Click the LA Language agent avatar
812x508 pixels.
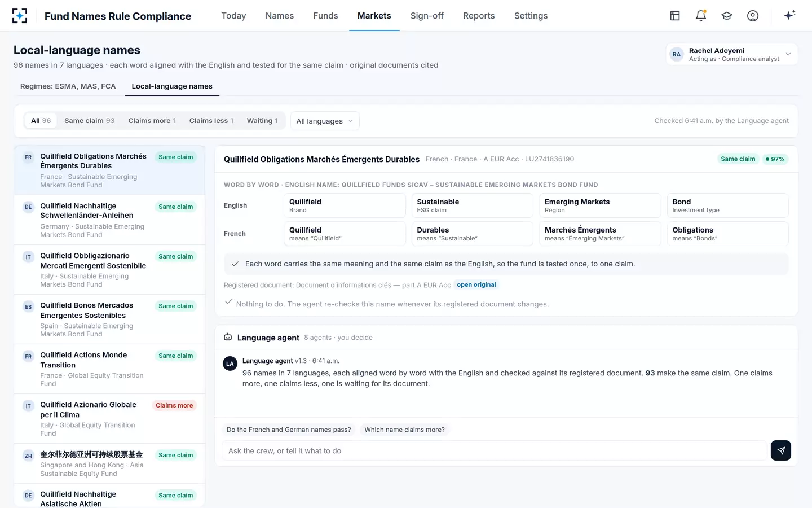coord(230,364)
